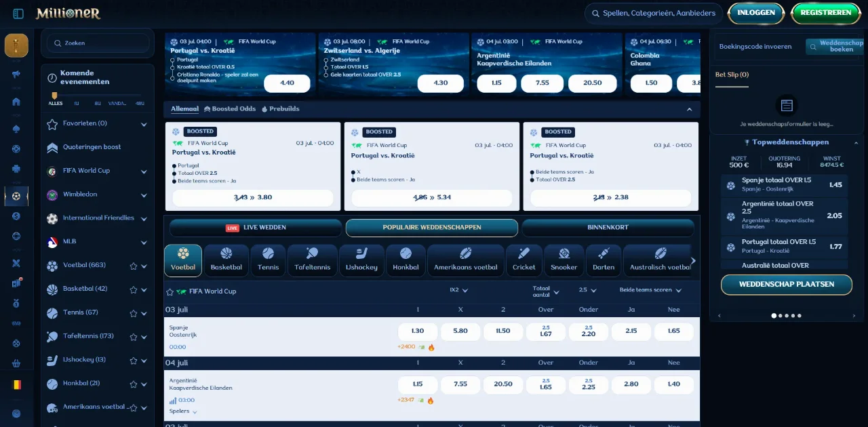The image size is (868, 427).
Task: Switch to Boosted Odds tab
Action: [230, 109]
